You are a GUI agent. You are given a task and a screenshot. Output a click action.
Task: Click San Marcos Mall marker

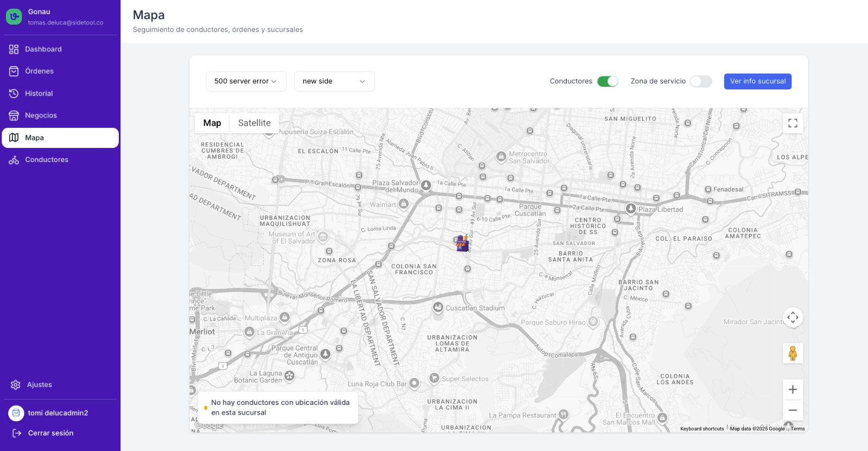coord(662,418)
